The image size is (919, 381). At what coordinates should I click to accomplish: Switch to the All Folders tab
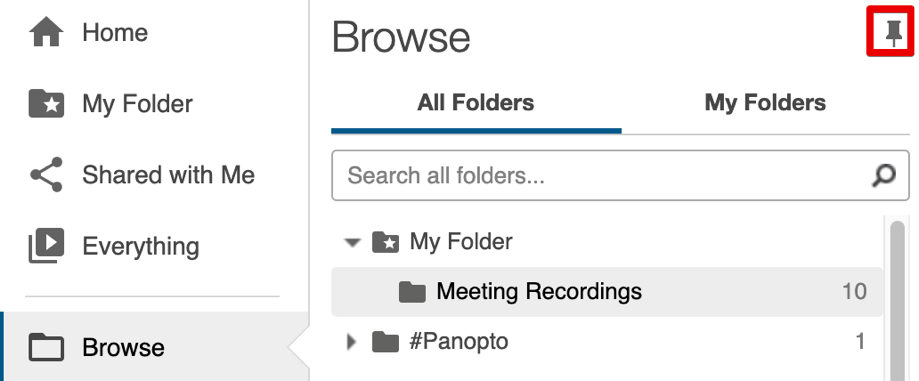(x=476, y=103)
